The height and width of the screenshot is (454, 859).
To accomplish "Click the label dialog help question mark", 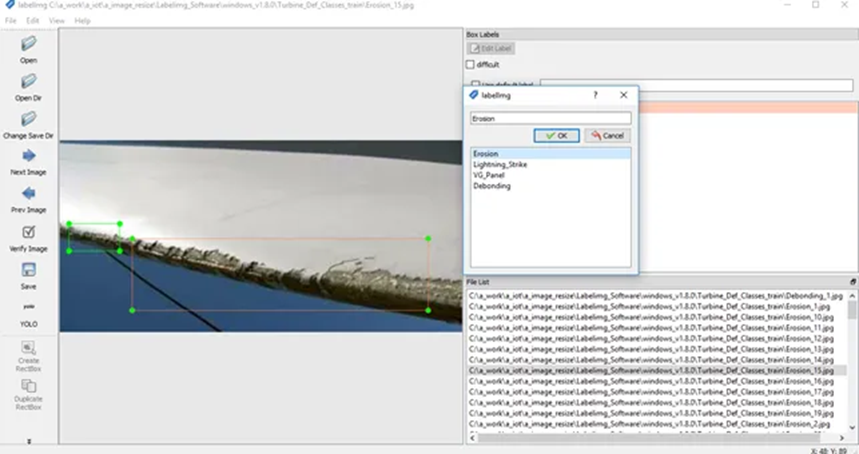I will click(x=595, y=95).
